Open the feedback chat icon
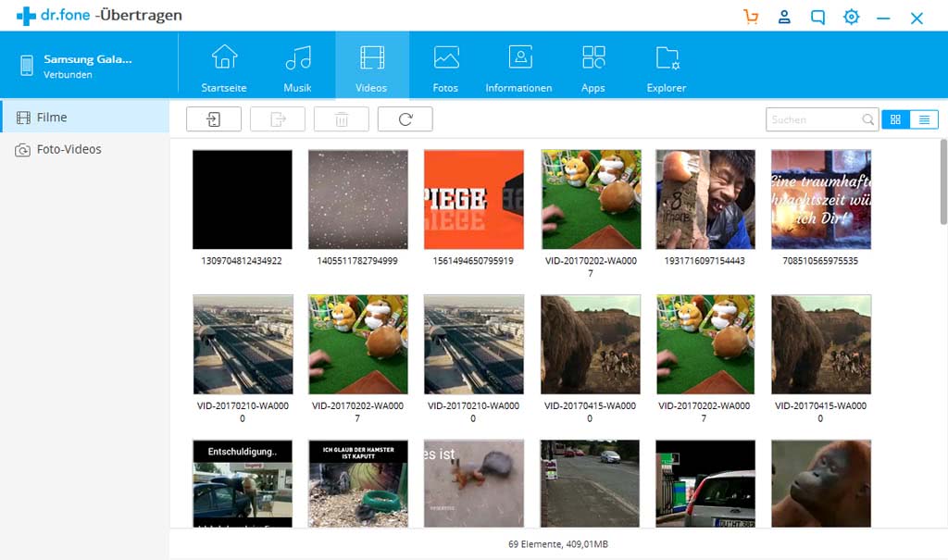The image size is (948, 560). (x=817, y=17)
